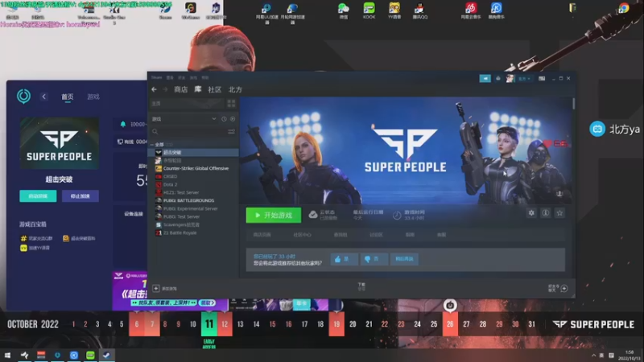Switch to 首页 tab in accelerator window
644x362 pixels.
68,97
